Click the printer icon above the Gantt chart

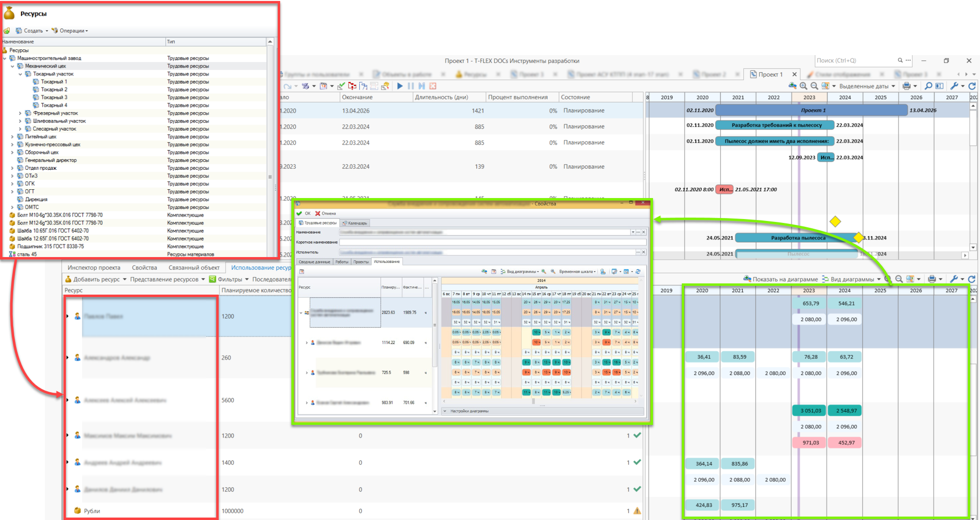point(906,86)
